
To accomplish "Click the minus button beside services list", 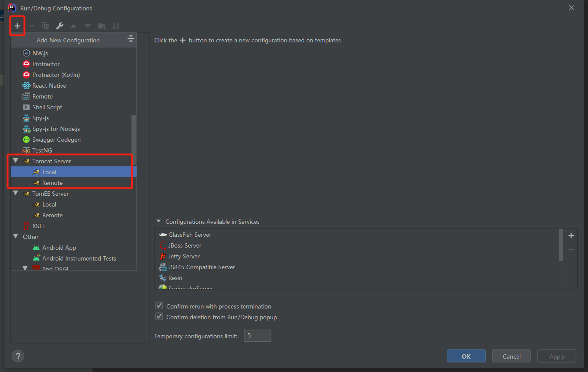I will 571,250.
